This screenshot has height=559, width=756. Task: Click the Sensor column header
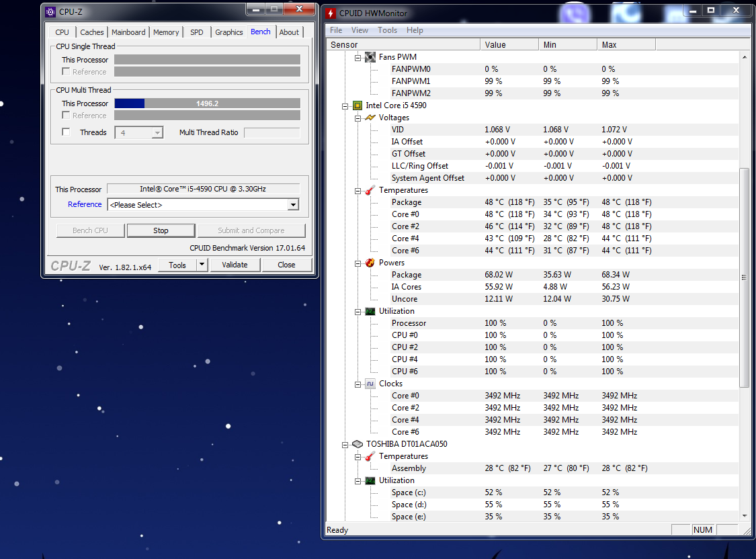point(403,45)
